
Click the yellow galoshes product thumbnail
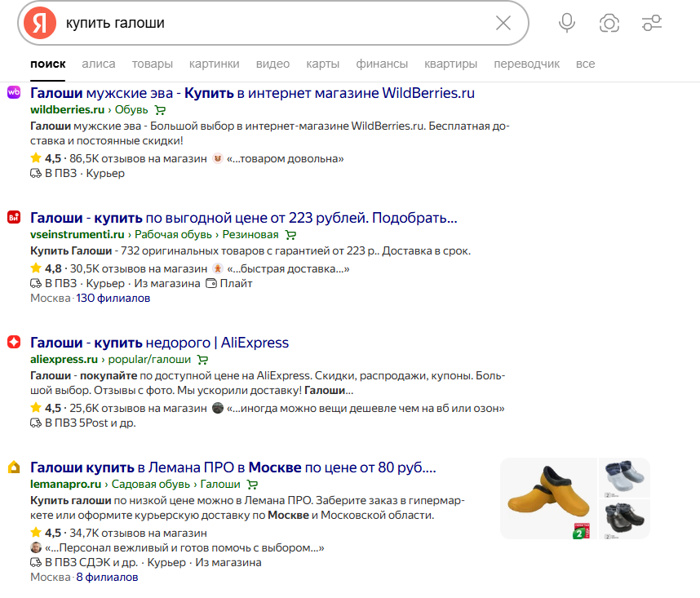(x=547, y=498)
